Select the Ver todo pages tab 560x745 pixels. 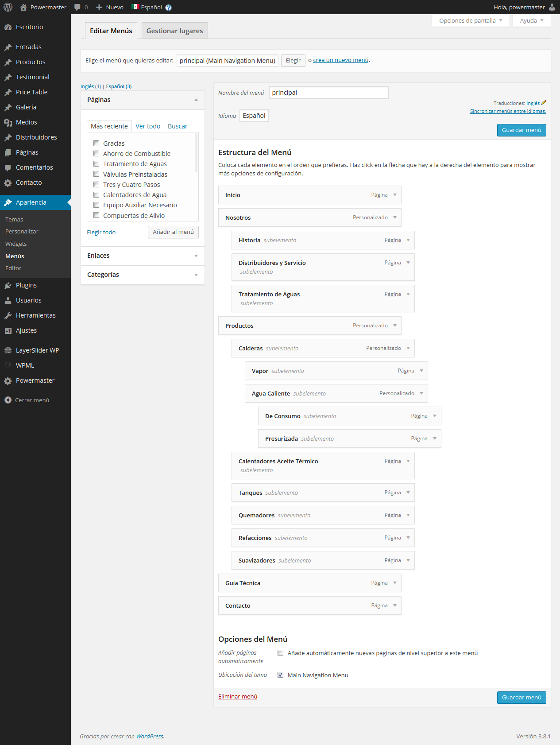click(x=148, y=126)
